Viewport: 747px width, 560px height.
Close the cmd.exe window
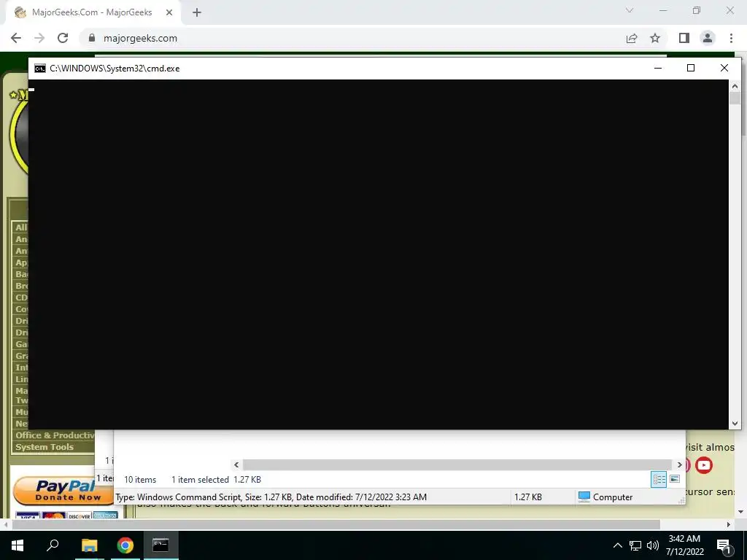pos(724,68)
